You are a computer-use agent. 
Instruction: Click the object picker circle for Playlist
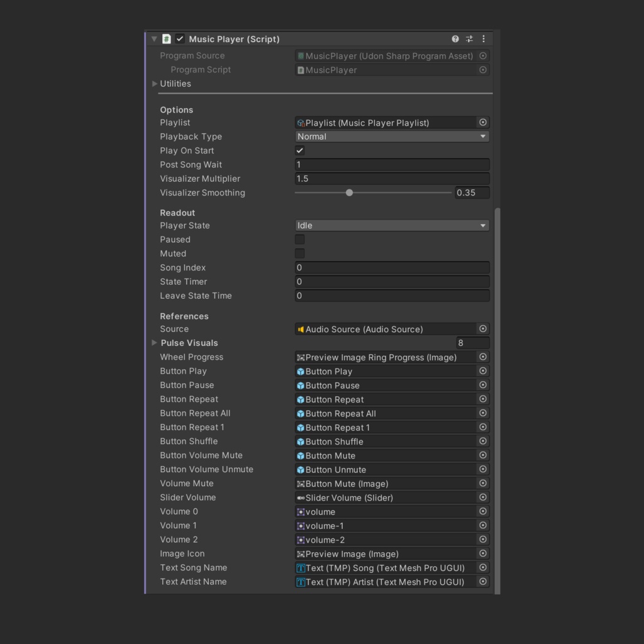coord(483,123)
